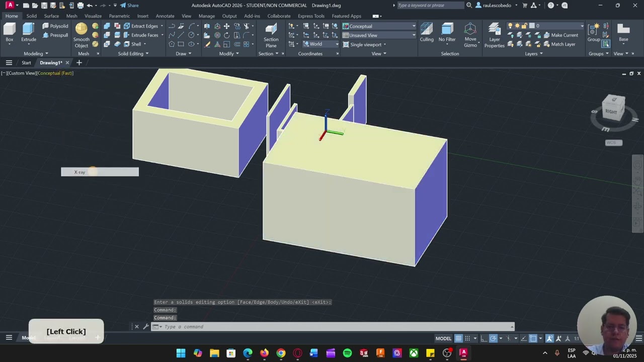
Task: Click the Conceptual (Fast) viewport label
Action: pyautogui.click(x=55, y=73)
